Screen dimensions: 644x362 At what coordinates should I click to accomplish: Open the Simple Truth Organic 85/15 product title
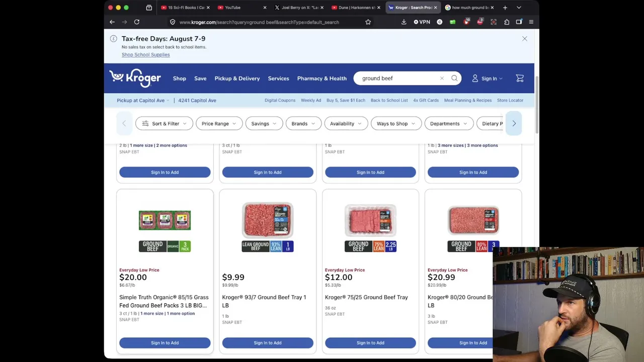tap(164, 301)
